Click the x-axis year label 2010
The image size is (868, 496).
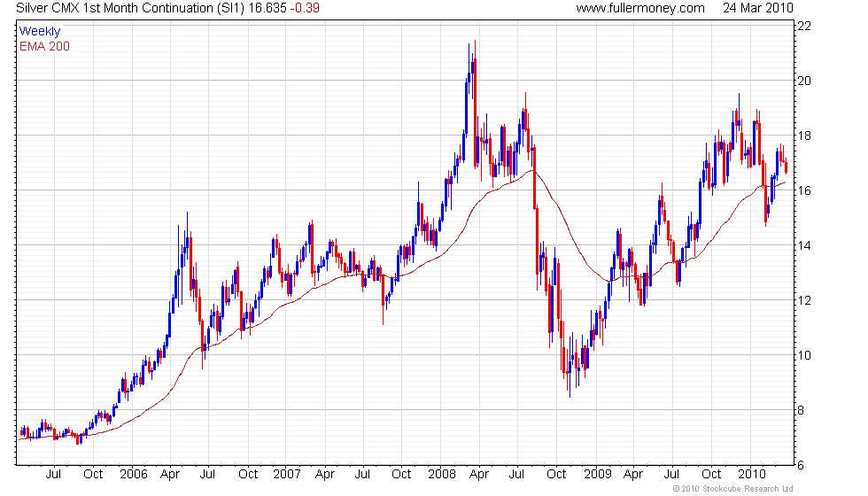tap(752, 474)
